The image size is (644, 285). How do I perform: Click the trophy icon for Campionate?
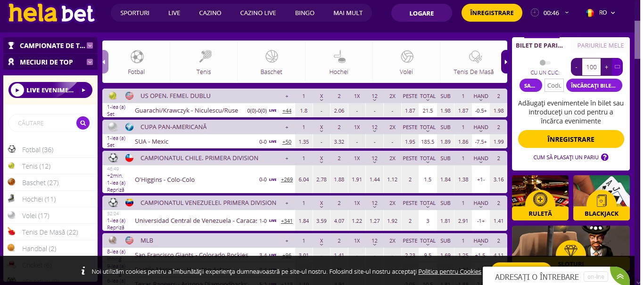point(11,46)
